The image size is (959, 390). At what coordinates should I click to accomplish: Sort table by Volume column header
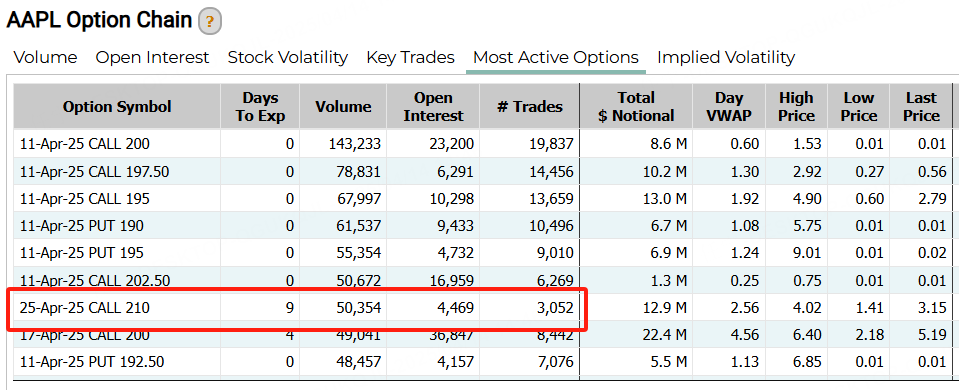[343, 107]
